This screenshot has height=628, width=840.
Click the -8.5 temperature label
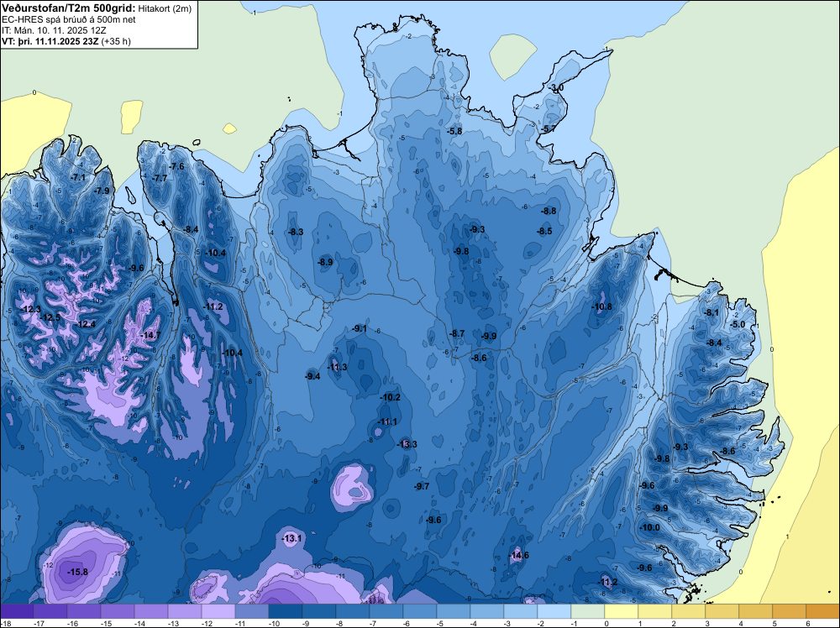544,231
